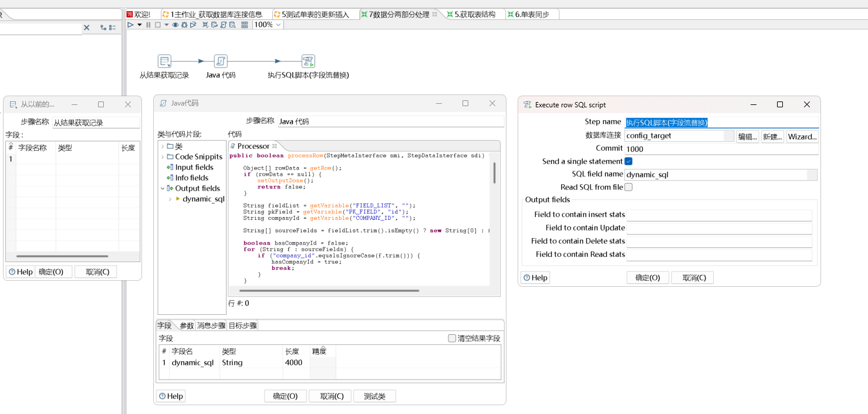This screenshot has width=868, height=414.
Task: Switch to the 目标步骤 tab
Action: coord(242,325)
